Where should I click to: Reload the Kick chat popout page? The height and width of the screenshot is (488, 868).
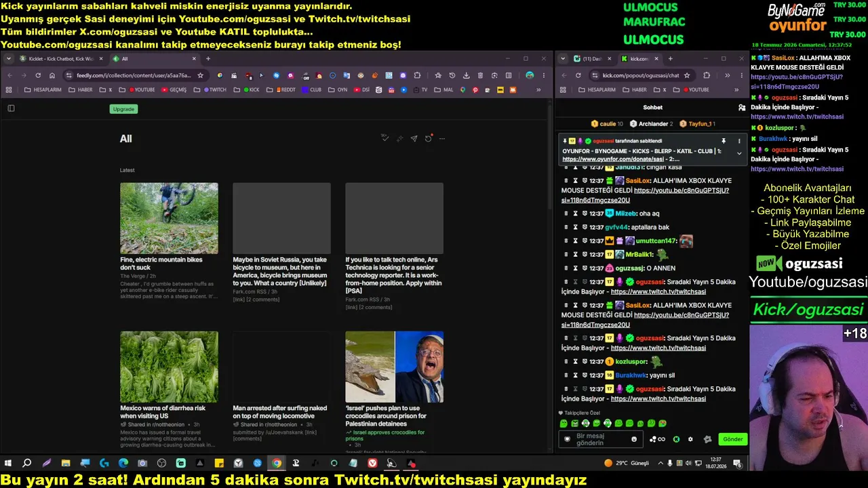tap(578, 75)
